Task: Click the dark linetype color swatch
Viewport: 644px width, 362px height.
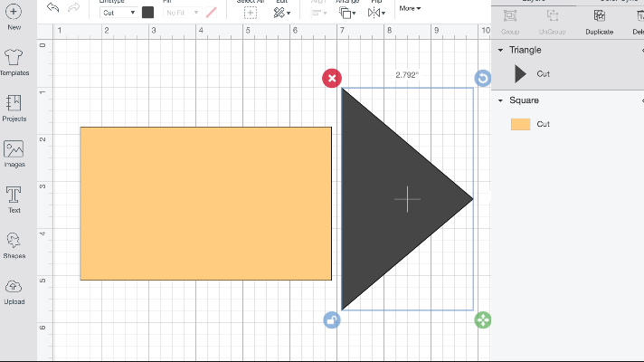Action: 147,13
